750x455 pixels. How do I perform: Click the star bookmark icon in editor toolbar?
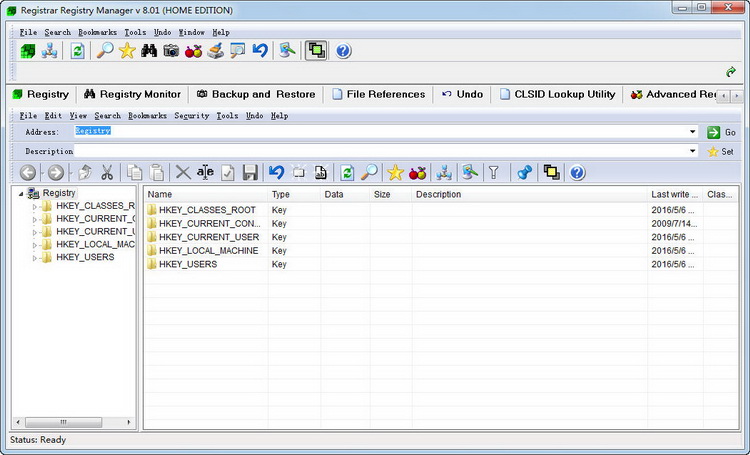pyautogui.click(x=395, y=173)
